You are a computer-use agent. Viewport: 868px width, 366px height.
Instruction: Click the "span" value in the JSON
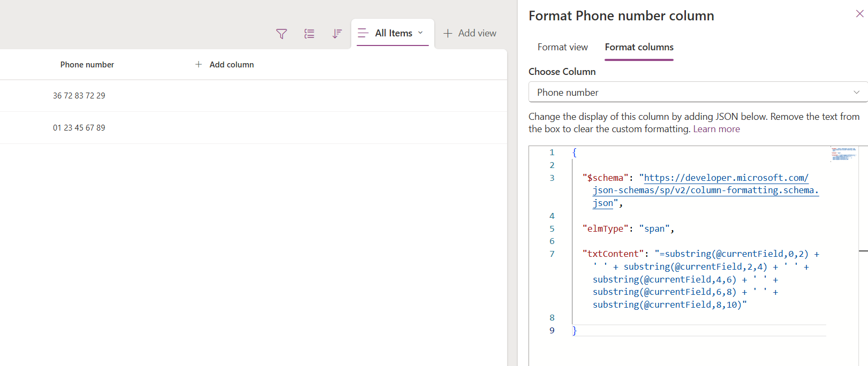point(654,228)
